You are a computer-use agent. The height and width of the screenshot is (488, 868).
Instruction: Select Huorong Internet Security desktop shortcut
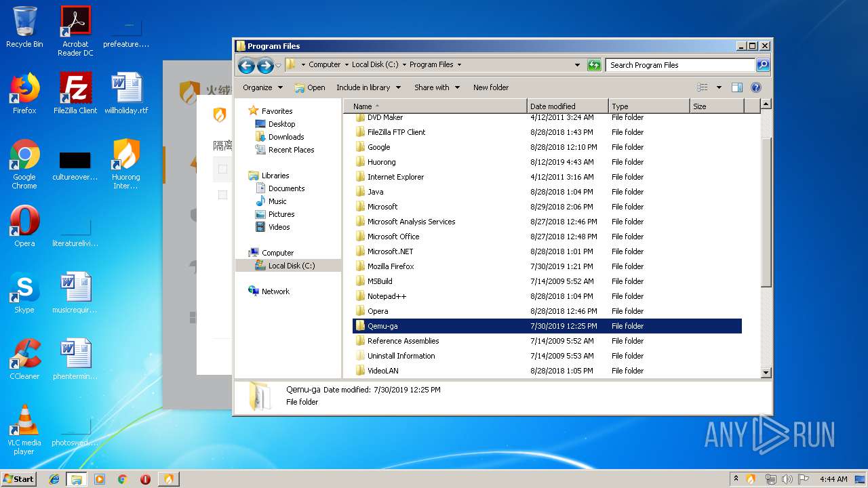tap(126, 165)
